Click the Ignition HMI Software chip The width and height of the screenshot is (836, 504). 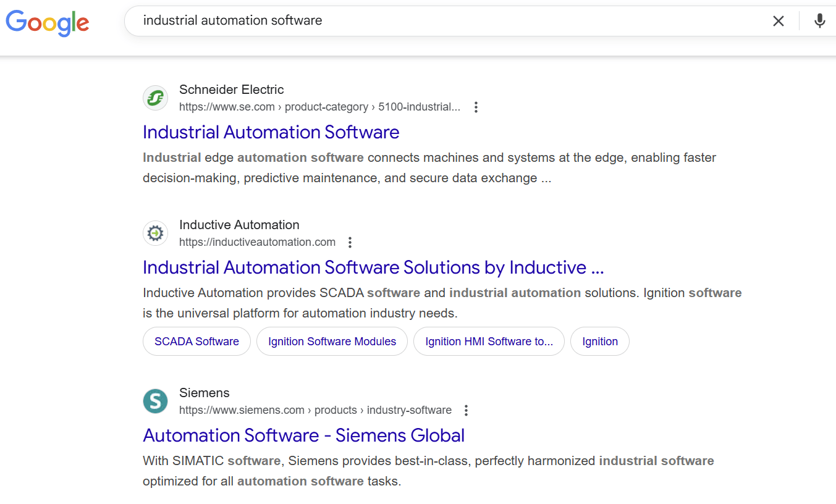[x=489, y=341]
